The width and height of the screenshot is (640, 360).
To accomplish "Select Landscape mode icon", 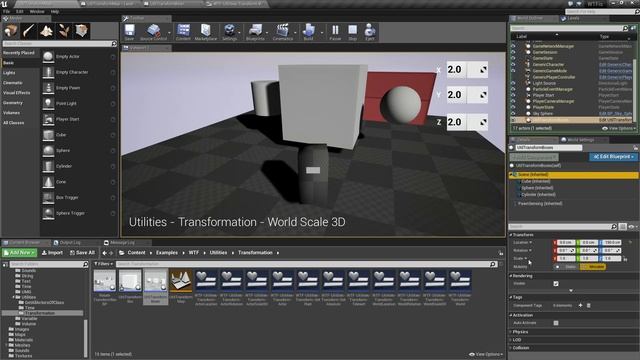I will (46, 31).
